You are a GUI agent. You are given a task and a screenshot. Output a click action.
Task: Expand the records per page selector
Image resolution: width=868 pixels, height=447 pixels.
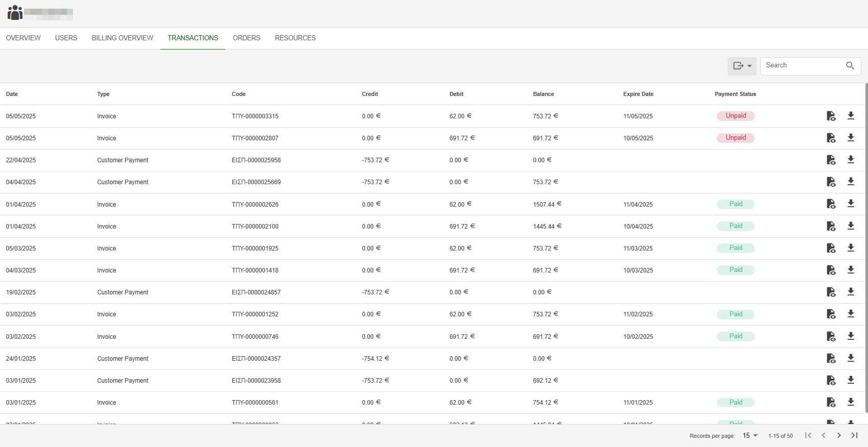click(x=750, y=436)
